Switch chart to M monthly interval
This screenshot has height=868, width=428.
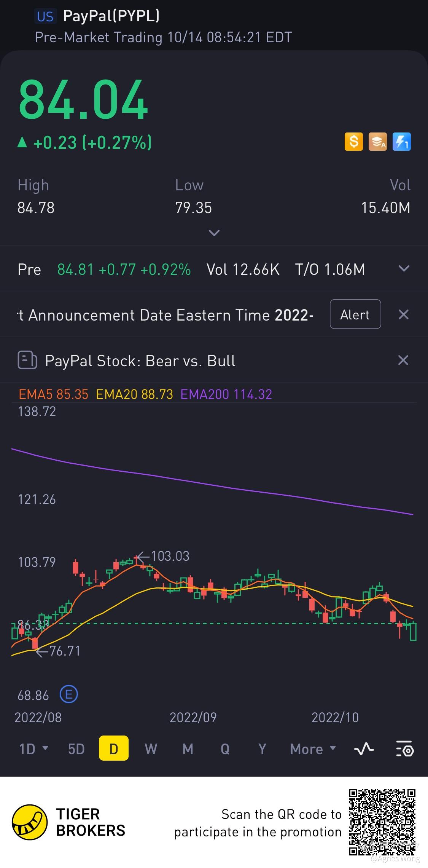[x=188, y=749]
